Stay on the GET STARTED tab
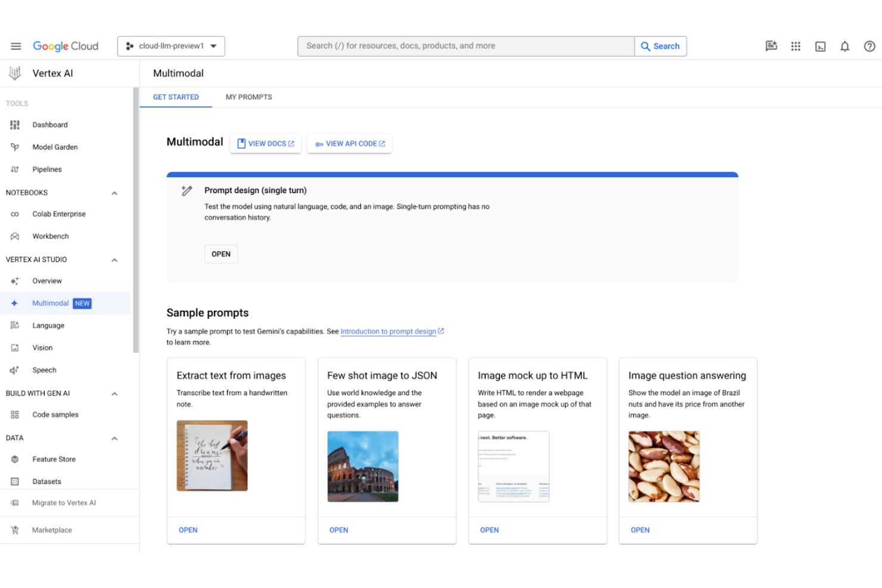The image size is (882, 588). tap(176, 97)
